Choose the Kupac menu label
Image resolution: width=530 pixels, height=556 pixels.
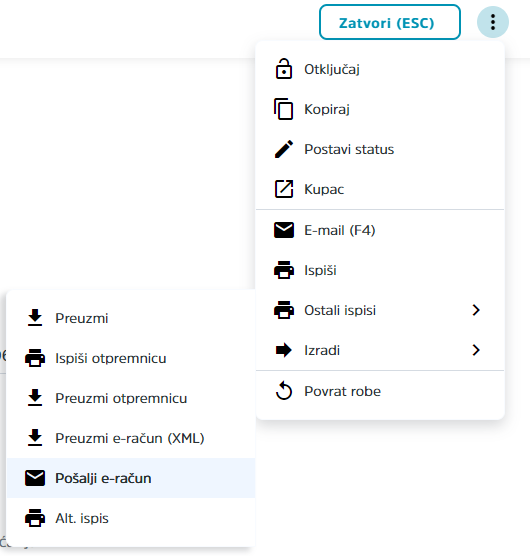pos(324,189)
